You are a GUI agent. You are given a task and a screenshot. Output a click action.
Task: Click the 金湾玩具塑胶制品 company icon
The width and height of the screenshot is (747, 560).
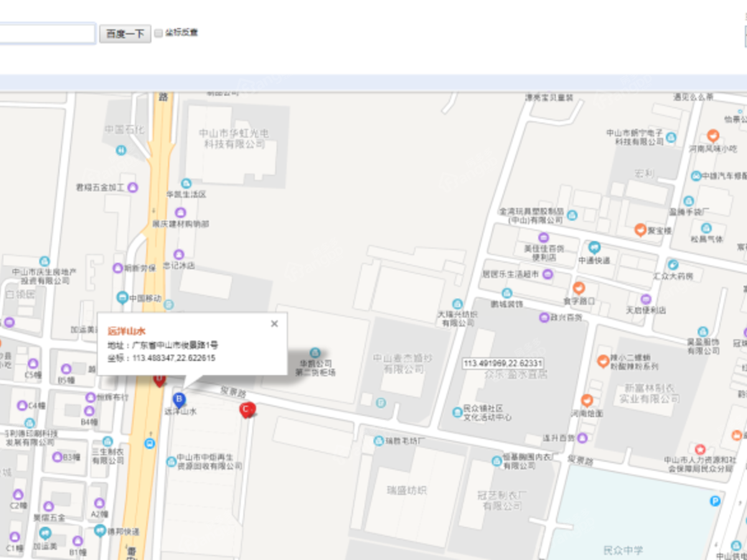pos(572,215)
